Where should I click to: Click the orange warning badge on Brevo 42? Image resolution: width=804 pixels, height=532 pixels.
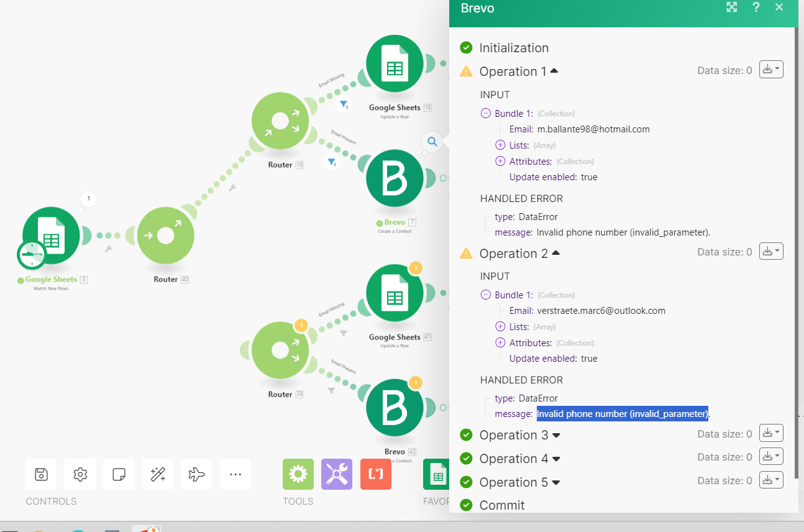(416, 382)
